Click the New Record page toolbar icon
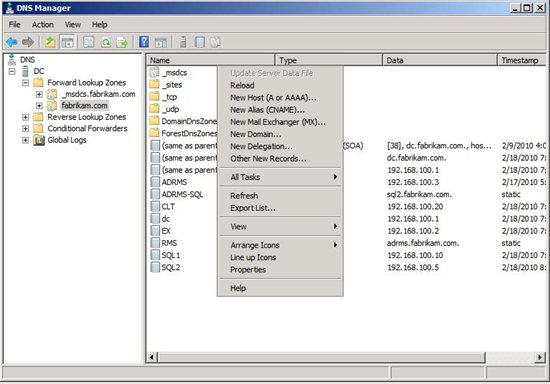Viewport: 550px width, 384px height. (200, 42)
